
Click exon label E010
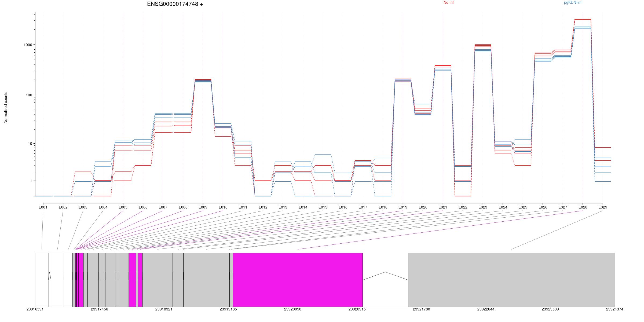coord(223,207)
